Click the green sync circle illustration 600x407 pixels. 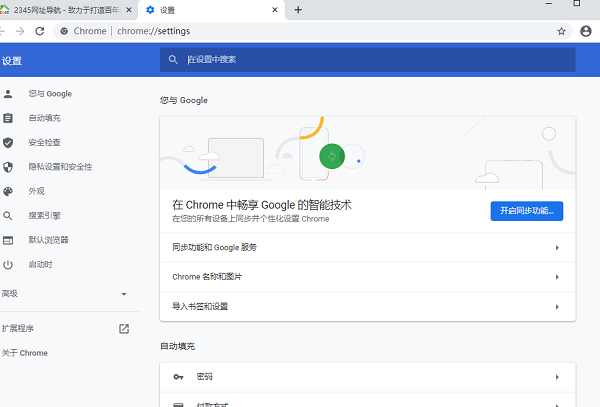coord(332,156)
